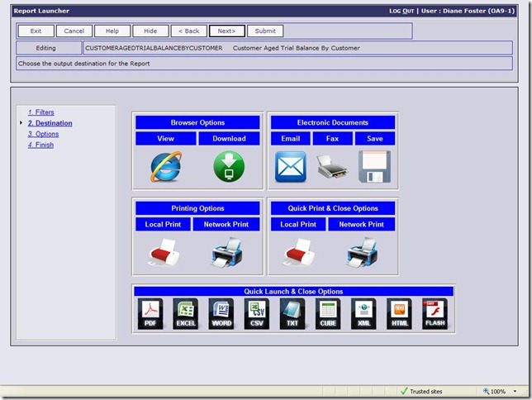Click the Flash output icon
The width and height of the screenshot is (532, 400).
[x=435, y=315]
